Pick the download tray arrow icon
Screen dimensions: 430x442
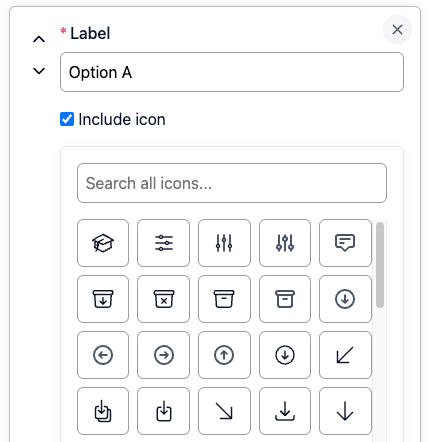(x=285, y=411)
